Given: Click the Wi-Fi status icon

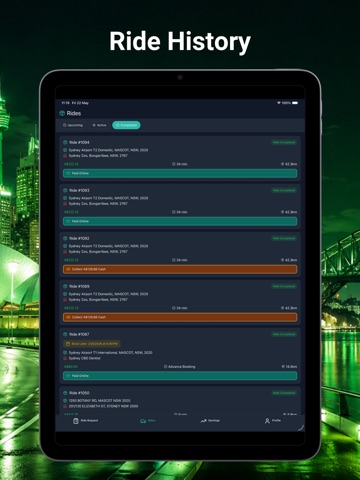Looking at the screenshot, I should click(279, 103).
